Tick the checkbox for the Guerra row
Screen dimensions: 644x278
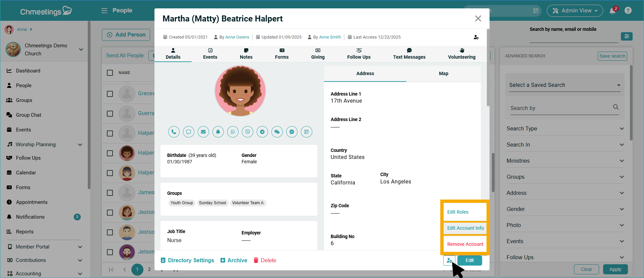pyautogui.click(x=110, y=114)
